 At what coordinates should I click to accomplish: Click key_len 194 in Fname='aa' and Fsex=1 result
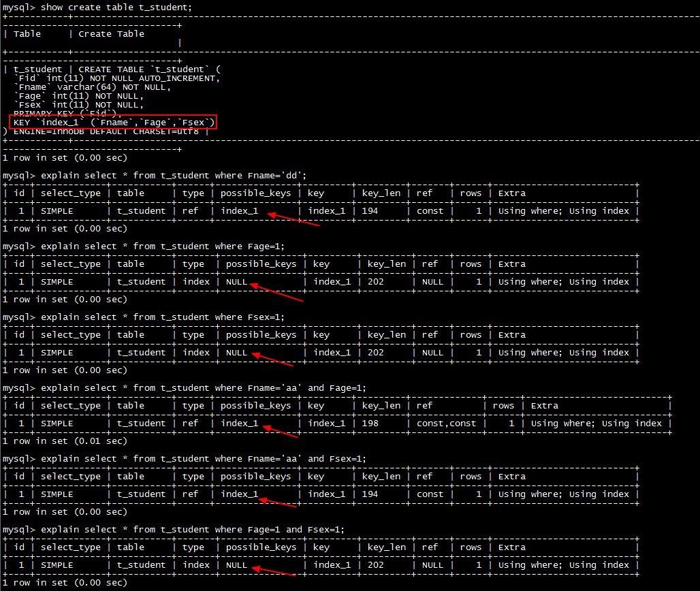coord(370,494)
